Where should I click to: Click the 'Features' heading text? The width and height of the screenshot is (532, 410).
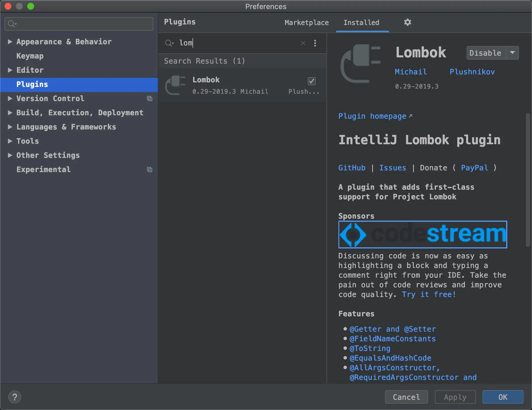[x=356, y=314]
